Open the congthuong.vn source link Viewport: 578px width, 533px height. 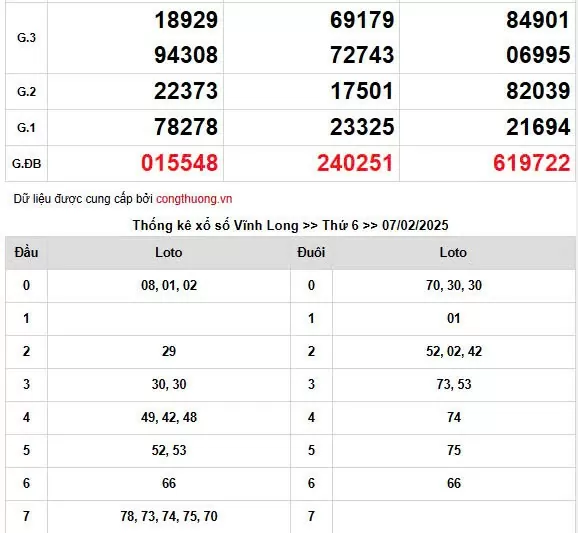pos(194,199)
